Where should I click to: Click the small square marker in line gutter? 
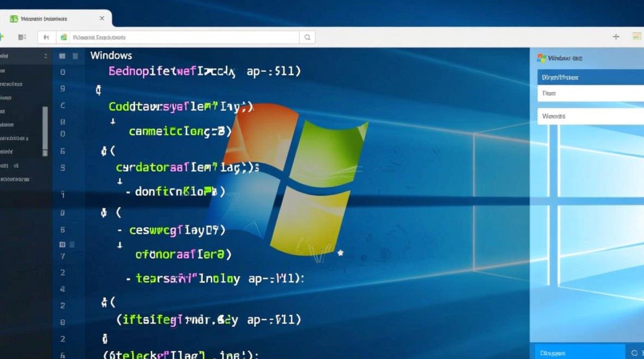[x=62, y=245]
